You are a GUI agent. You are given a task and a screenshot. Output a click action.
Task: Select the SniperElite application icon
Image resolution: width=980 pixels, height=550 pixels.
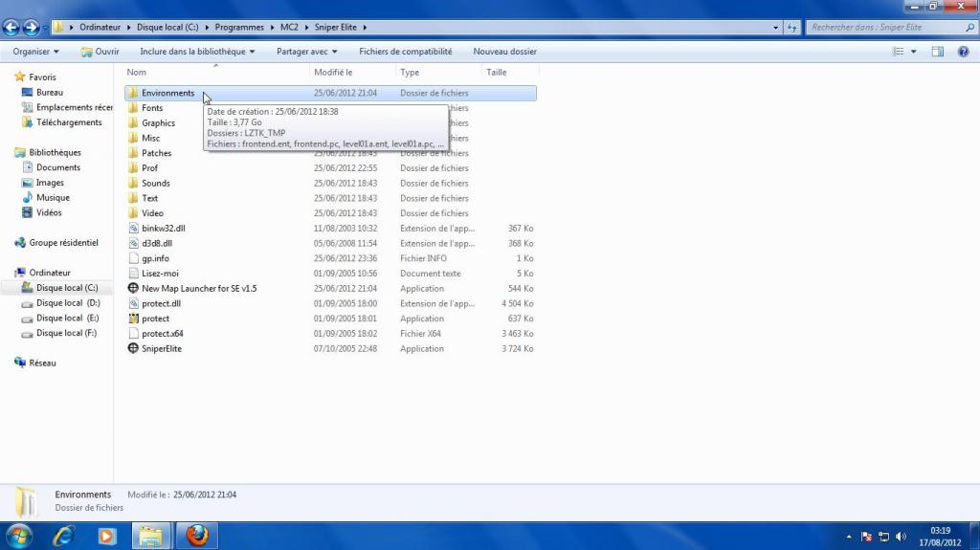(x=133, y=348)
